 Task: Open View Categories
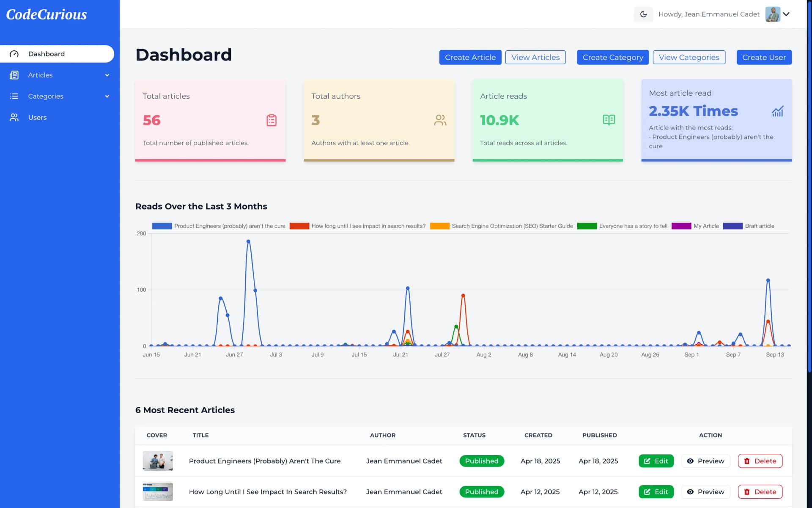click(x=689, y=57)
